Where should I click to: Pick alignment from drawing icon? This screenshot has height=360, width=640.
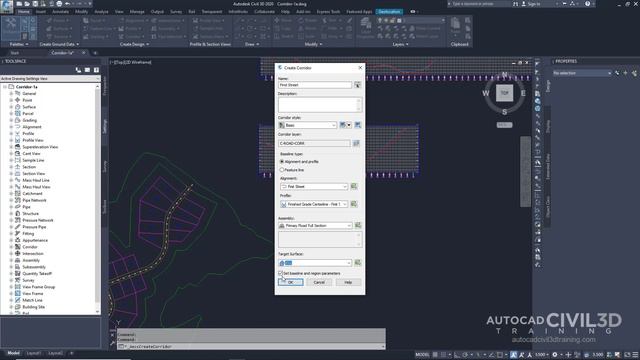[354, 187]
